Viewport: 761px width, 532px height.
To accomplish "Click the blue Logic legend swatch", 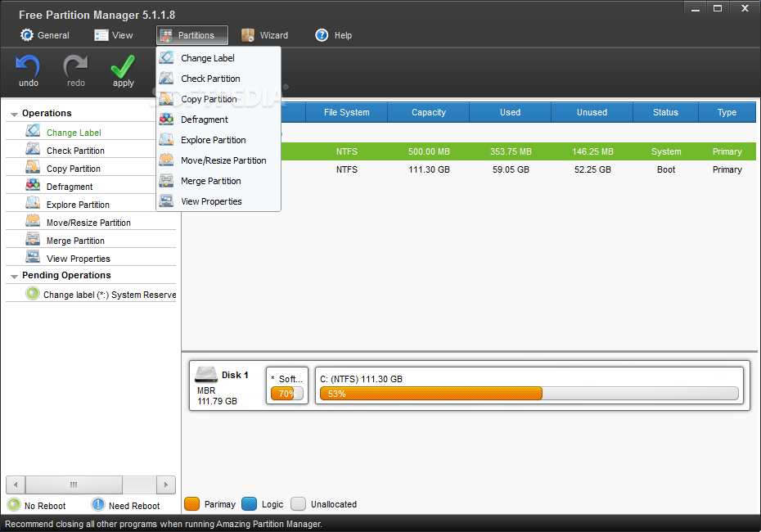I will (x=250, y=504).
